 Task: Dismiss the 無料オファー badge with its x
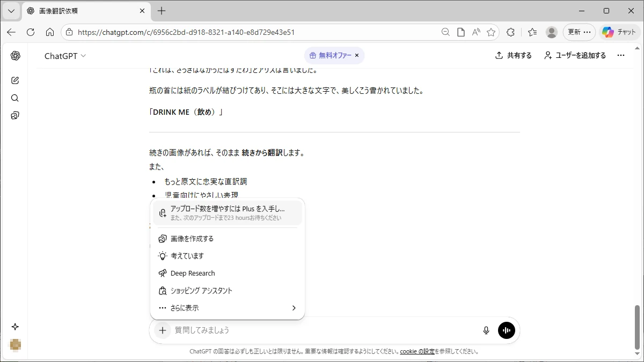coord(357,55)
